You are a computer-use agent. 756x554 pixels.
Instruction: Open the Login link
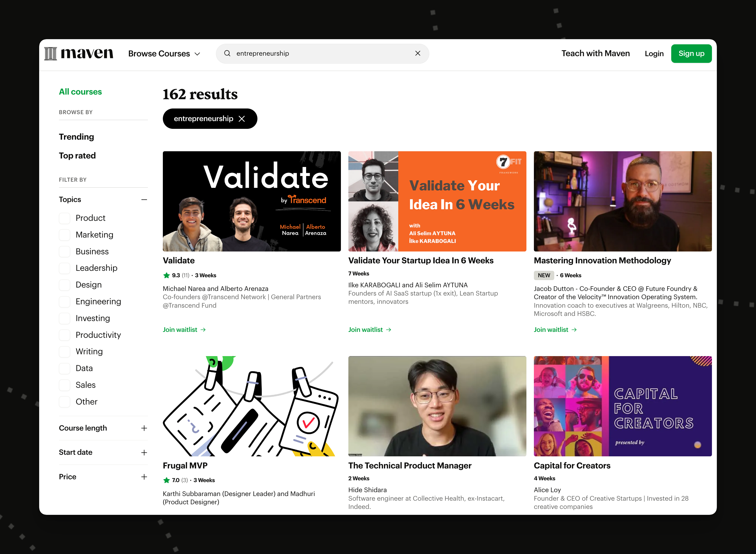(x=654, y=54)
